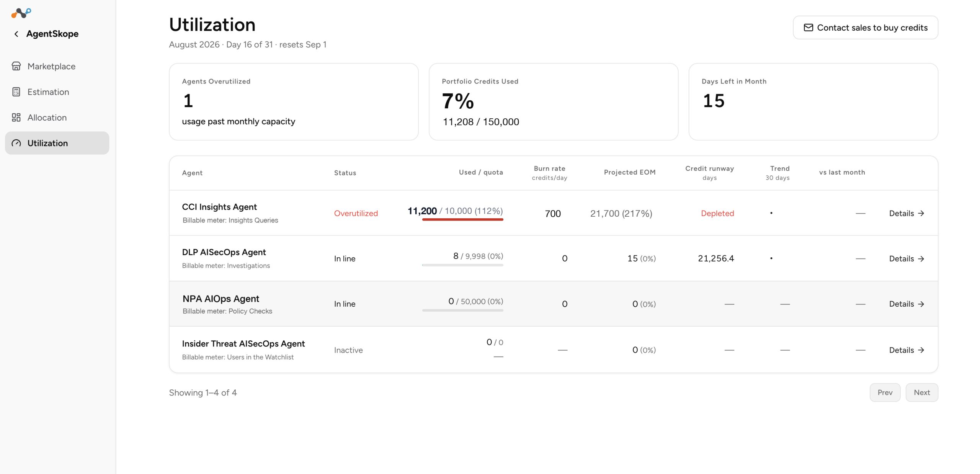The image size is (980, 474).
Task: Click the Agents Overutilized summary card
Action: click(294, 102)
